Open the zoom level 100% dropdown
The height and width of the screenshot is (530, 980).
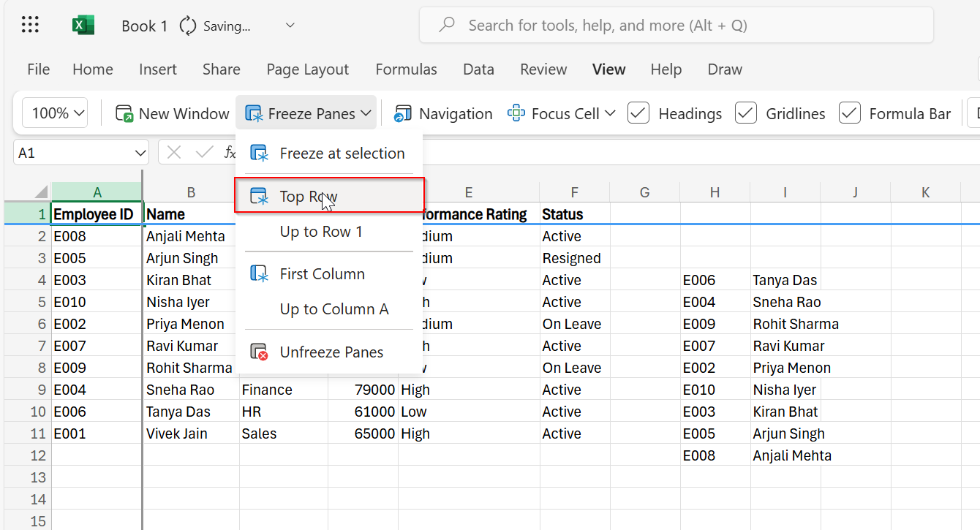(54, 113)
